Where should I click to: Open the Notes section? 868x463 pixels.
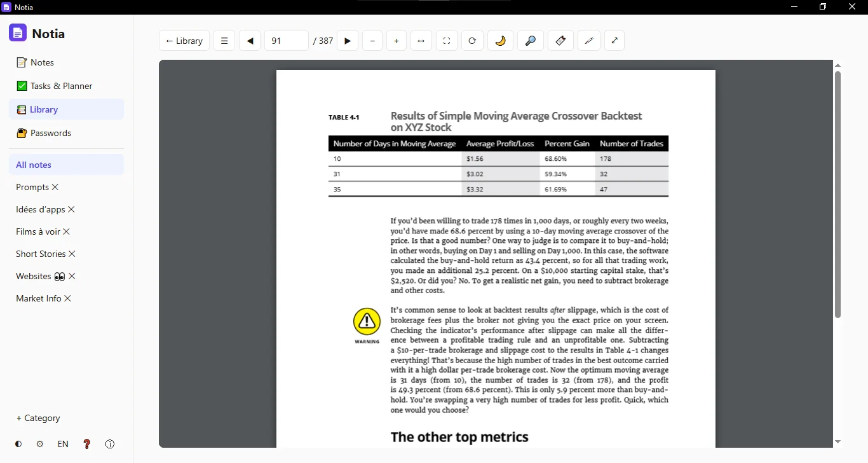tap(67, 62)
